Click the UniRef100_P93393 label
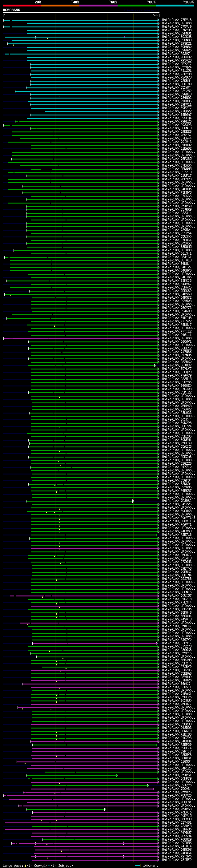This screenshot has height=868, width=197. [x=177, y=125]
